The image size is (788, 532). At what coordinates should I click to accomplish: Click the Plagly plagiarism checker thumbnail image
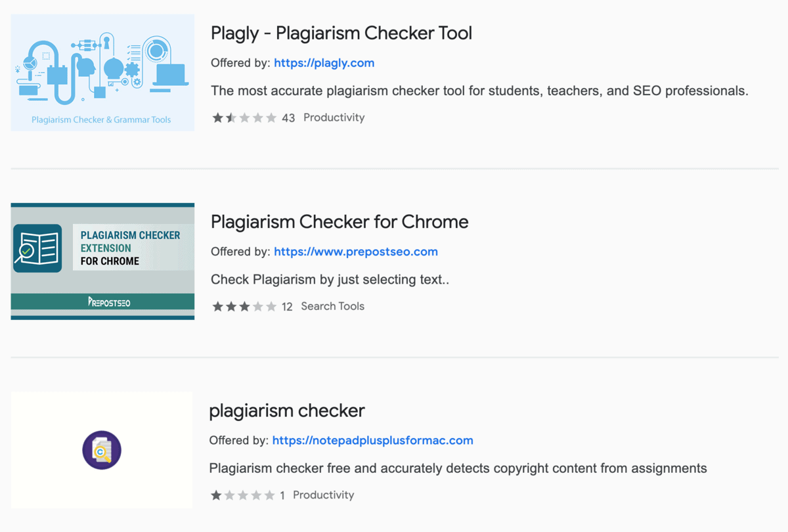coord(102,72)
